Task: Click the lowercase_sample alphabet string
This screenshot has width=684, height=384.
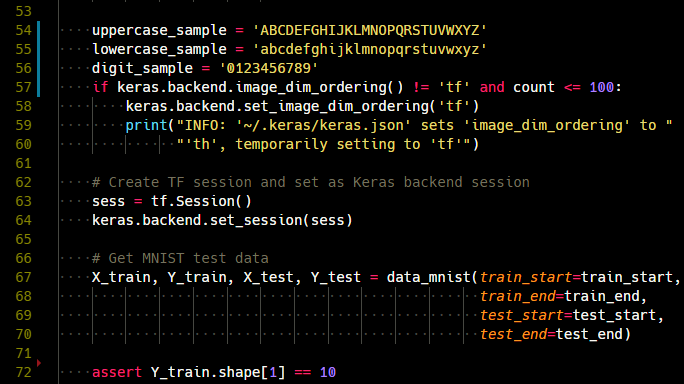Action: [370, 49]
